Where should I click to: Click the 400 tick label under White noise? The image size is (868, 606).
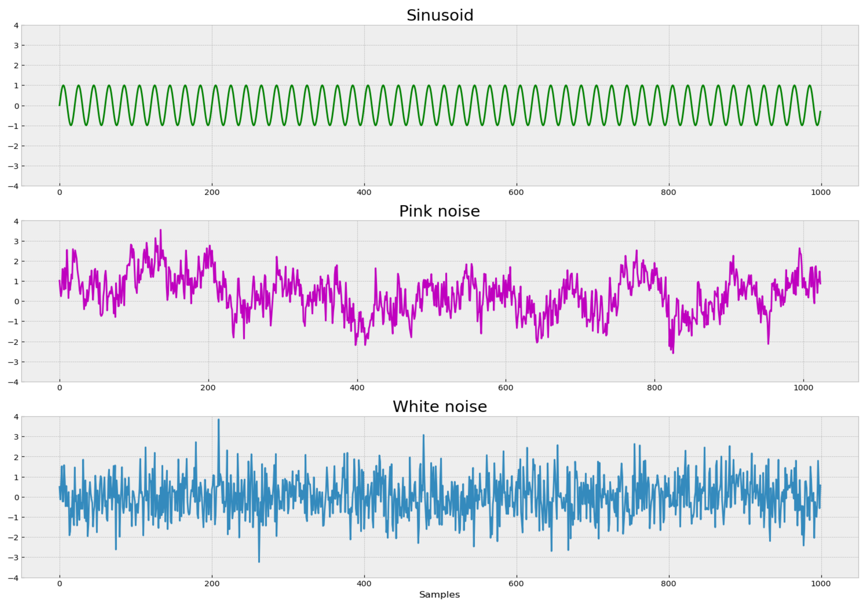click(364, 584)
